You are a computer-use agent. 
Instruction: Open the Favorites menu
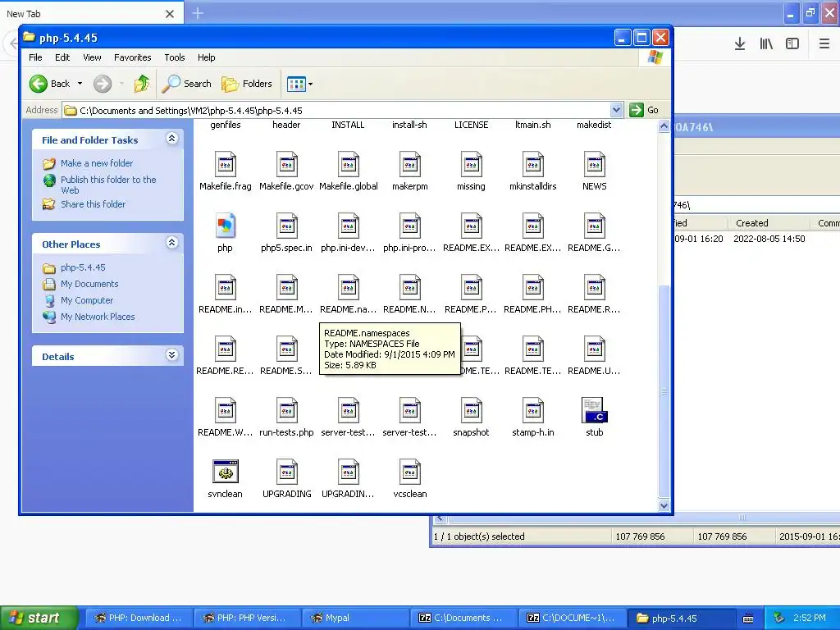point(132,57)
